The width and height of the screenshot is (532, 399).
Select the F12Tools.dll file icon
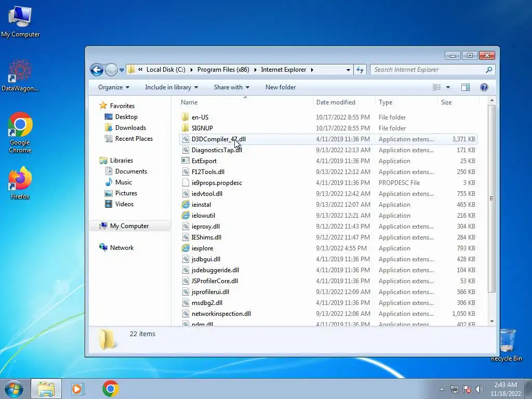pos(185,171)
